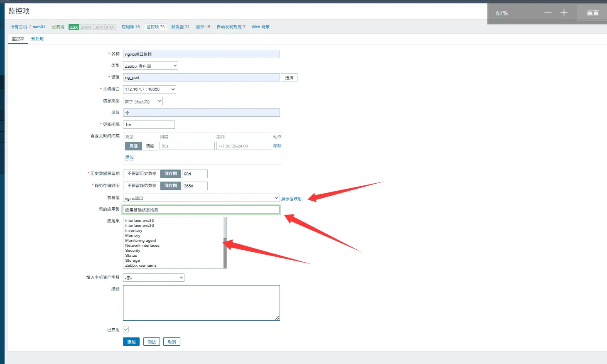The height and width of the screenshot is (364, 607).
Task: Click the 展示值映射 link
Action: click(291, 199)
